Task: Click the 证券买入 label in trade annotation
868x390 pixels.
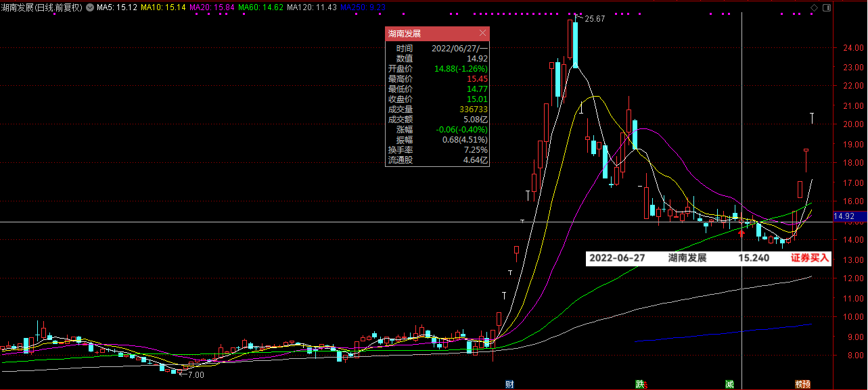Action: (810, 258)
